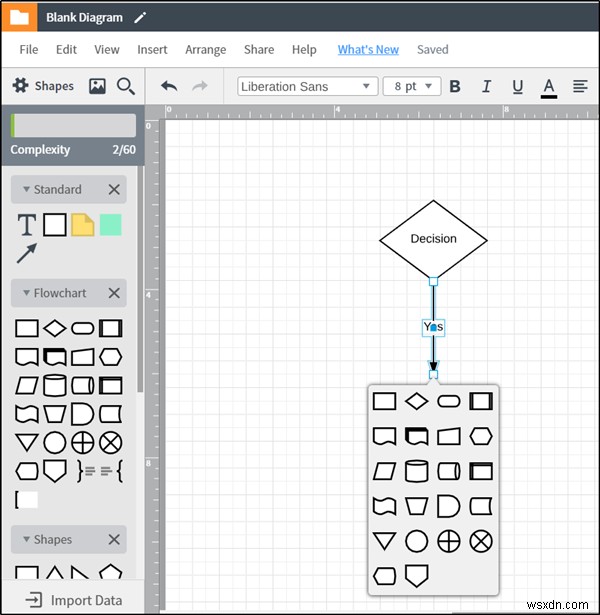Open the 8 pt font size dropdown

[x=412, y=86]
